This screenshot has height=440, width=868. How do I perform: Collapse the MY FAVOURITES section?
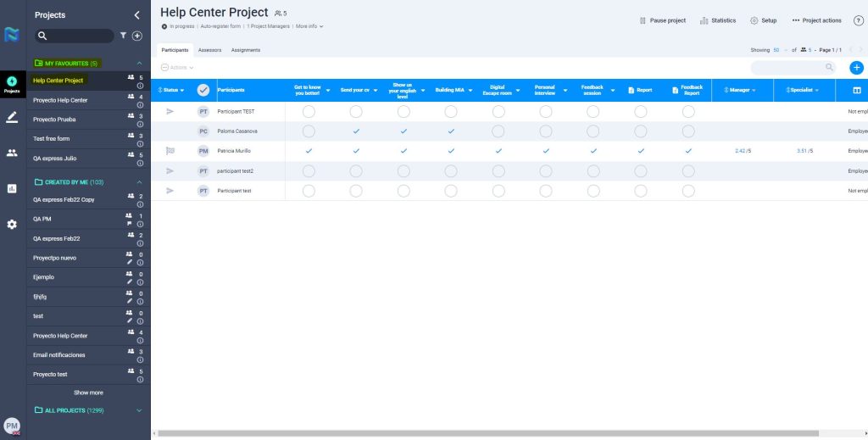pos(139,64)
